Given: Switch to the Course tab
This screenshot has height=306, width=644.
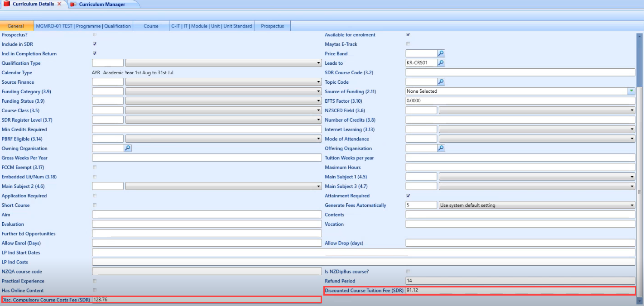Looking at the screenshot, I should [151, 26].
